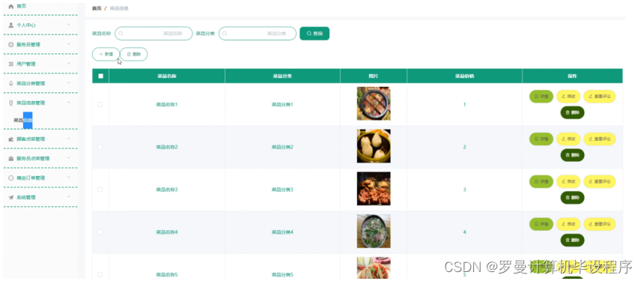Click the 菜品价格 column header
This screenshot has width=644, height=281.
pos(464,76)
